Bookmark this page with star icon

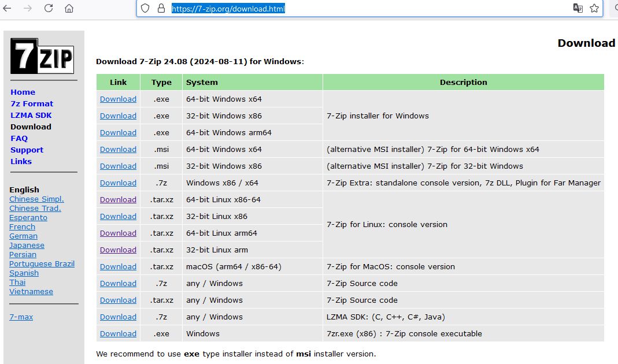click(x=594, y=9)
